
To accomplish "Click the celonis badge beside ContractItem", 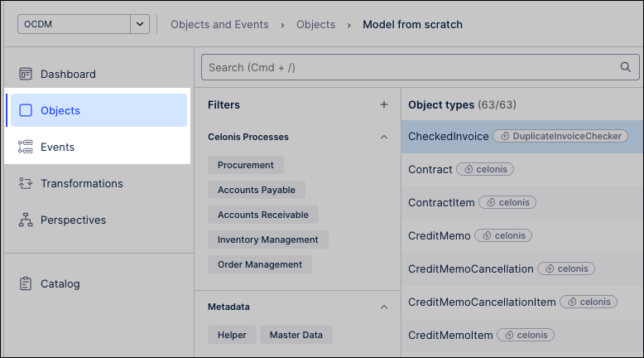I will click(507, 203).
